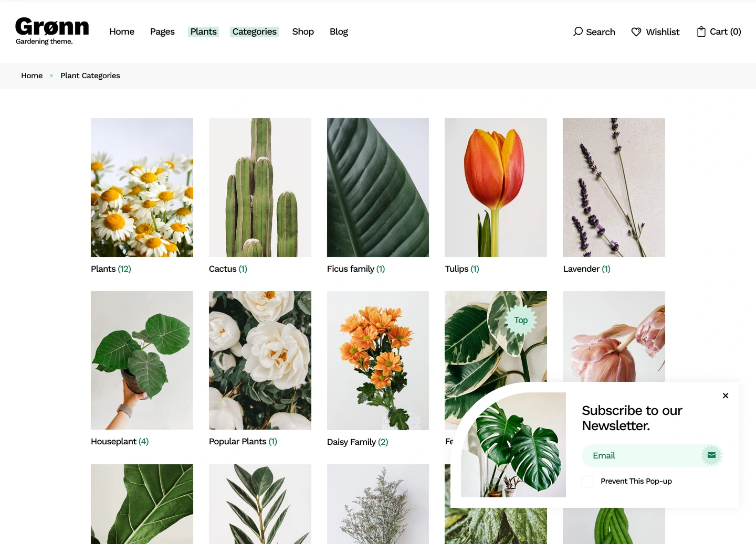Select the orange tulip thumbnail
756x544 pixels.
[496, 187]
